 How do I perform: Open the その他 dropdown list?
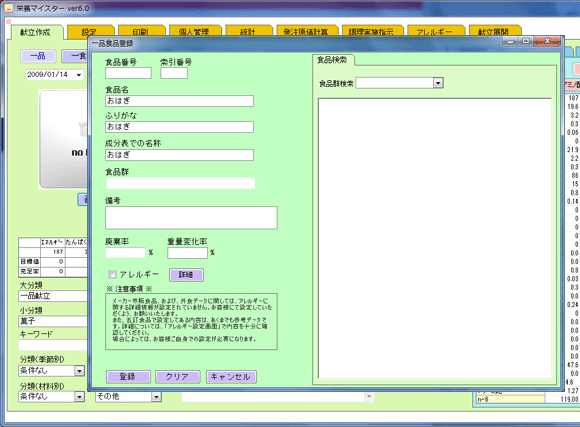pos(156,397)
